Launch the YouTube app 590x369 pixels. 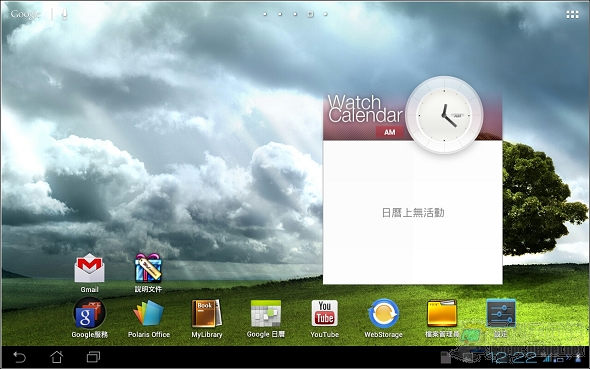point(324,313)
